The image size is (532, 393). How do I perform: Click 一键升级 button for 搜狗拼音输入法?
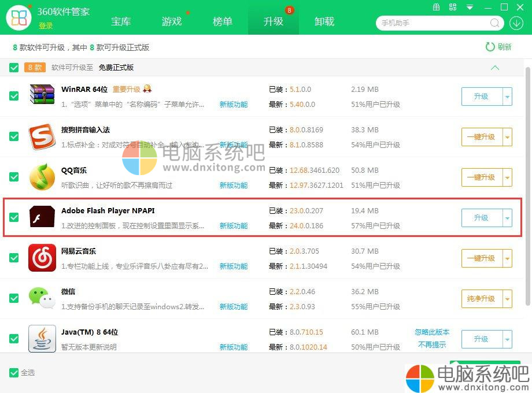coord(482,137)
